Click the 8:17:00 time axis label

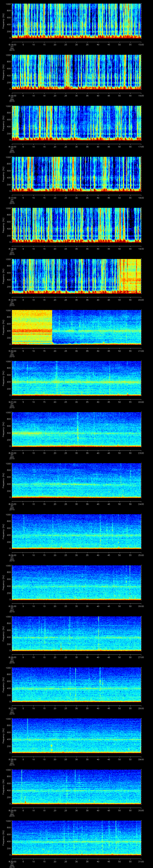tap(12, 198)
